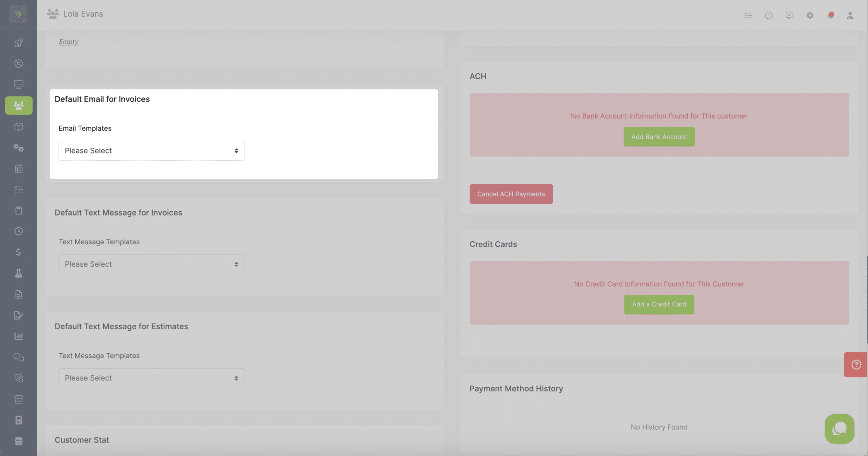The width and height of the screenshot is (868, 456).
Task: Click the Credit Cards section heading
Action: pyautogui.click(x=493, y=244)
